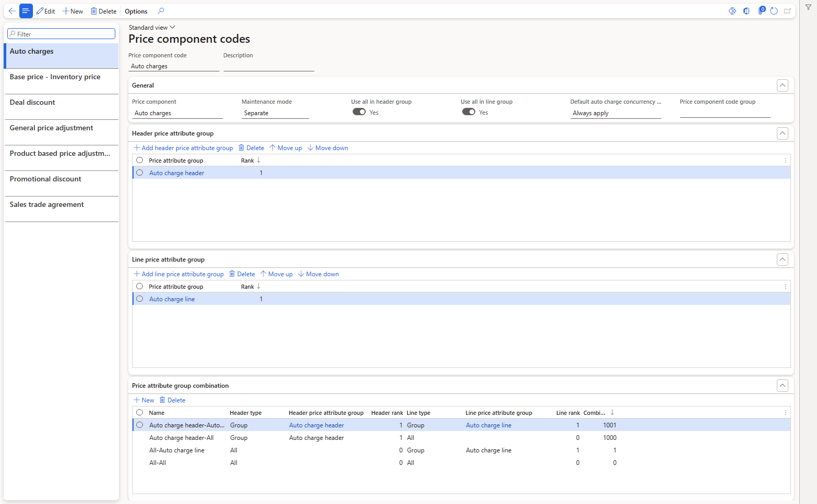Open Price component code group dropdown

coord(725,113)
